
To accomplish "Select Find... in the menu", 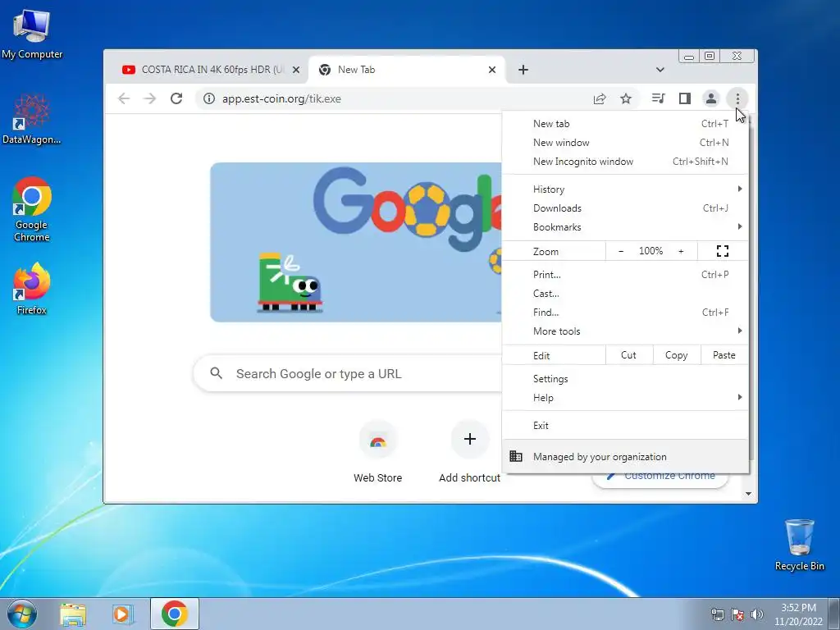I will (626, 312).
